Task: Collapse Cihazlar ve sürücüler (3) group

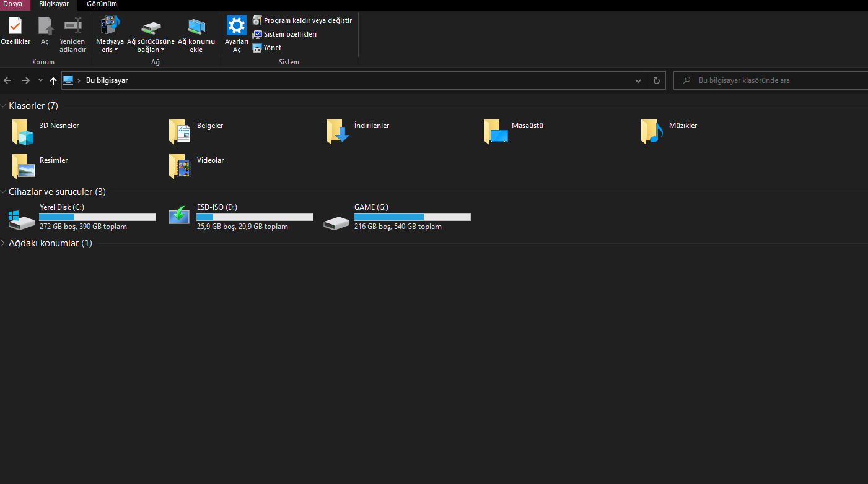Action: point(4,192)
